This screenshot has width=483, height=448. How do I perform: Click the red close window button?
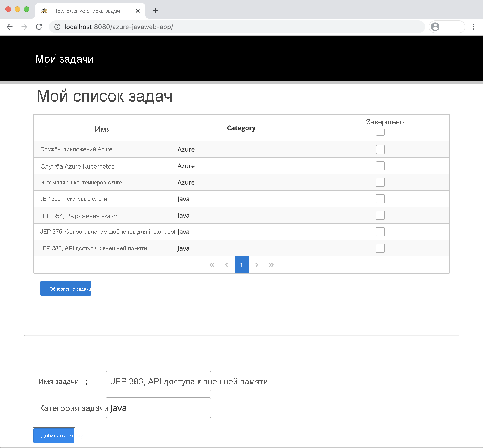click(x=8, y=9)
